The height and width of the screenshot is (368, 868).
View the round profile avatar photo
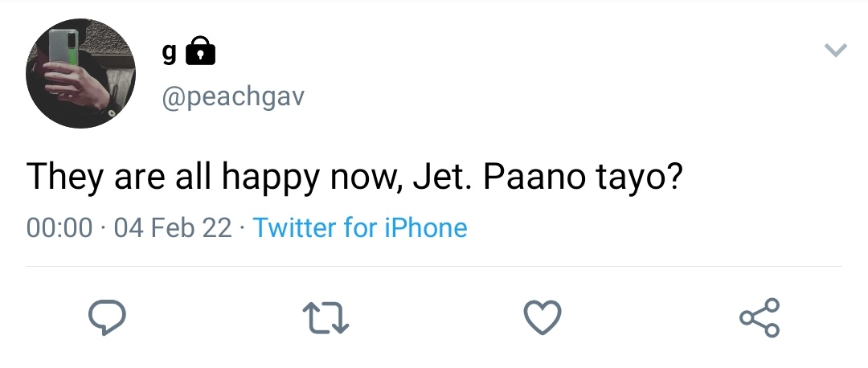point(81,73)
